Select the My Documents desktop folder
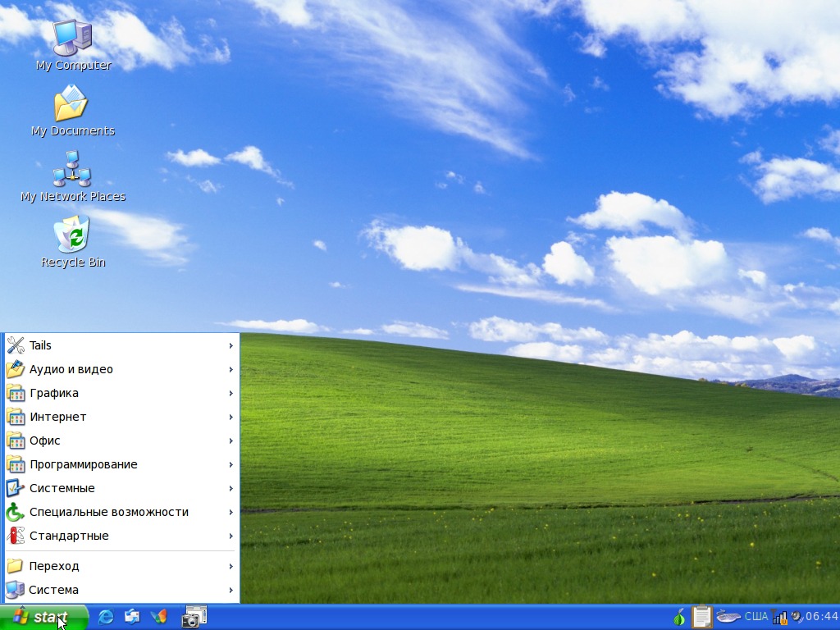The height and width of the screenshot is (630, 840). 72,111
